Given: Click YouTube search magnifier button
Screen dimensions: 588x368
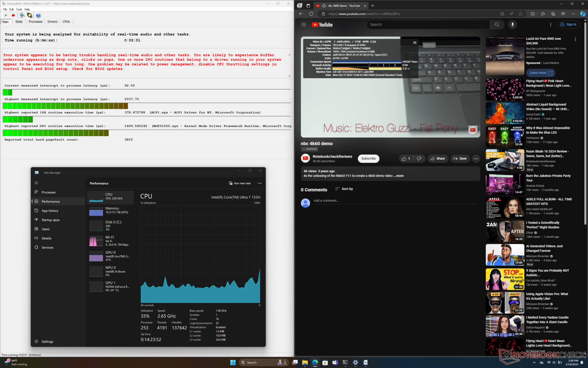Looking at the screenshot, I should 497,25.
